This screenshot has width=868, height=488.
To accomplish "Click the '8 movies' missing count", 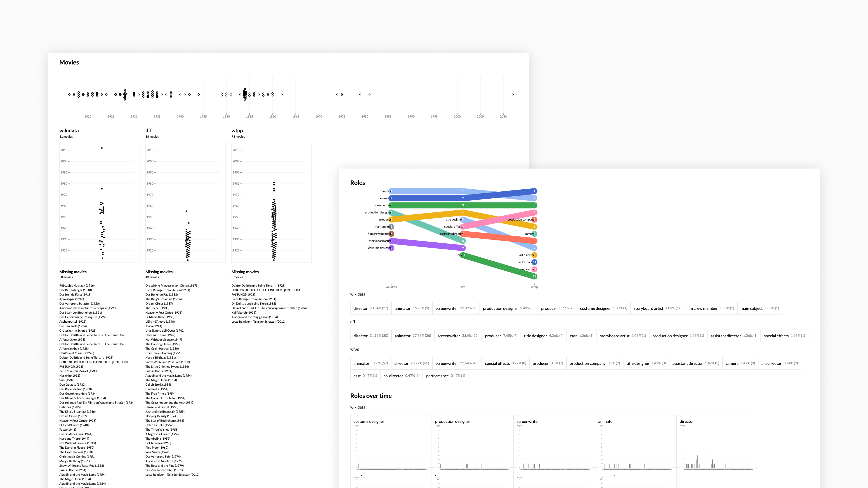I will pos(237,277).
